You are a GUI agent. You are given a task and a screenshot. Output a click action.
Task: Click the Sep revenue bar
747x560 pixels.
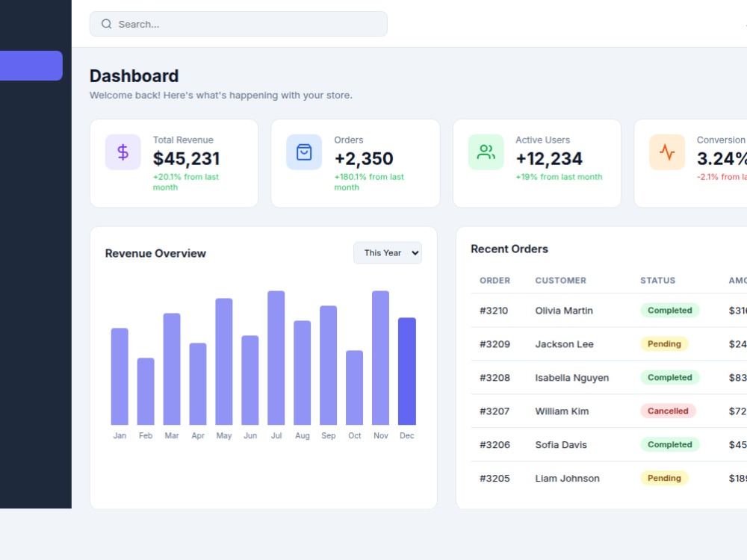pyautogui.click(x=328, y=365)
